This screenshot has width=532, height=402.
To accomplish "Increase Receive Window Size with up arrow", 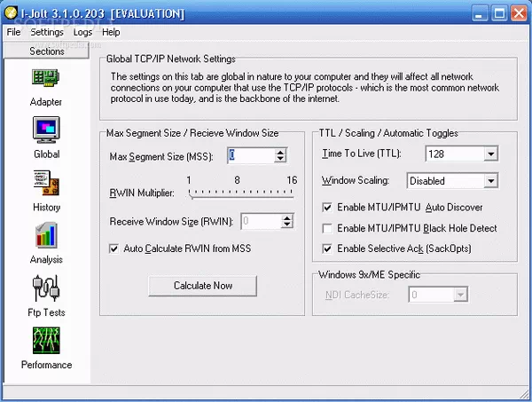I will pos(287,217).
